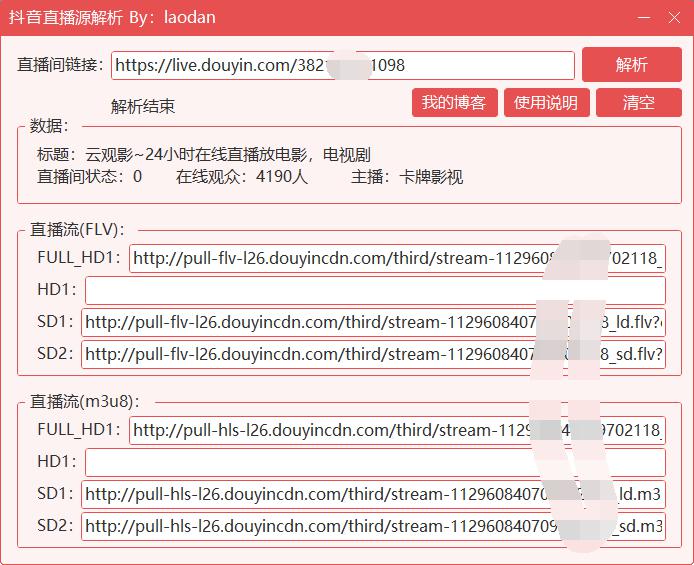
Task: Click the 解析结束 status label
Action: tap(143, 107)
